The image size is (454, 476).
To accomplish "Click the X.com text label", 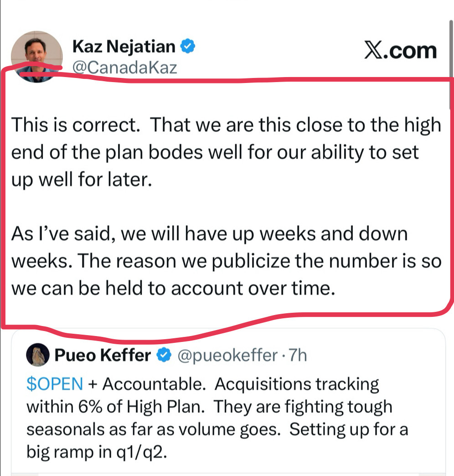I will [401, 51].
